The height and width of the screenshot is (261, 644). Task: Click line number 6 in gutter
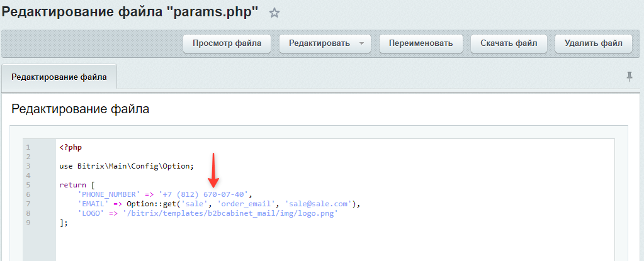pyautogui.click(x=28, y=194)
